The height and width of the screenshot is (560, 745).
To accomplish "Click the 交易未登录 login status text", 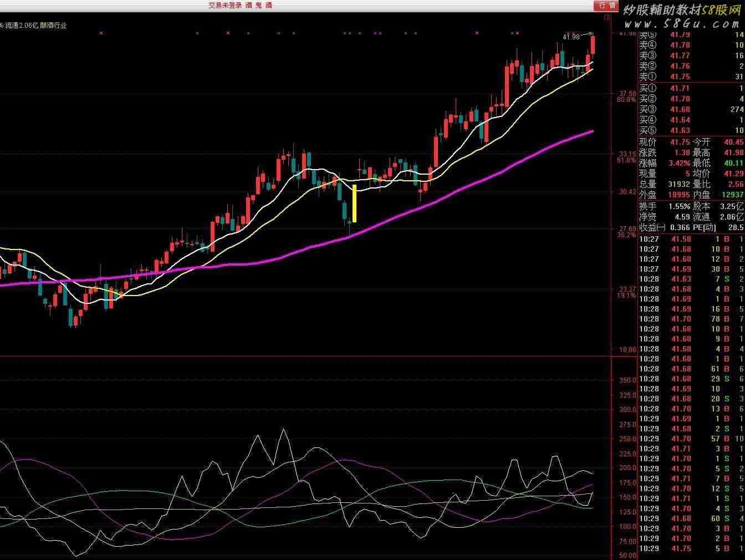I will tap(225, 6).
